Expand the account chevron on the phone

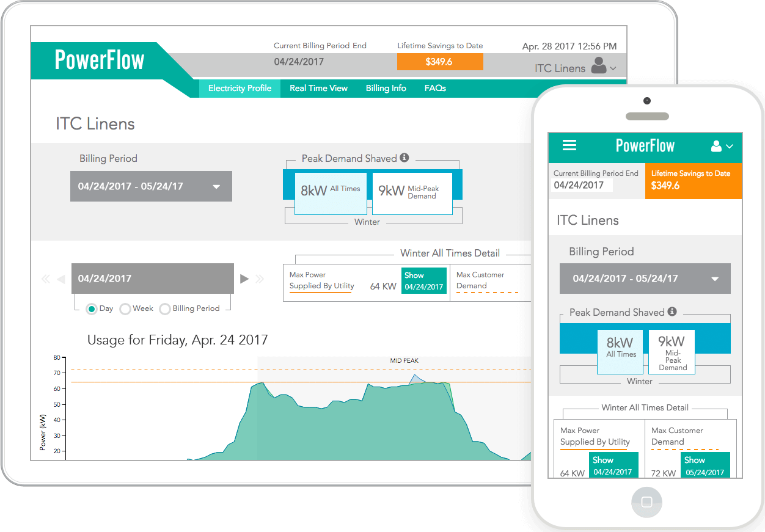[x=729, y=147]
